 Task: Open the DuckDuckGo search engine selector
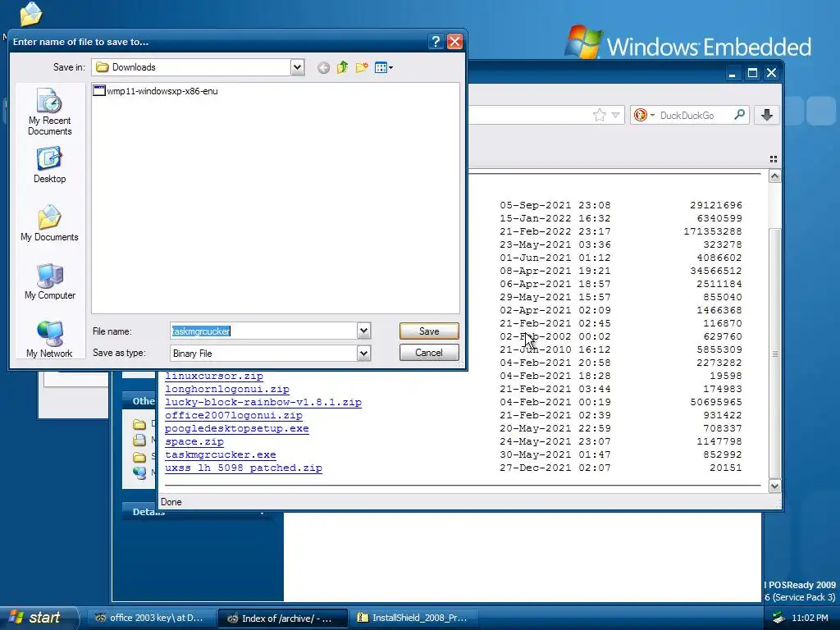point(644,115)
